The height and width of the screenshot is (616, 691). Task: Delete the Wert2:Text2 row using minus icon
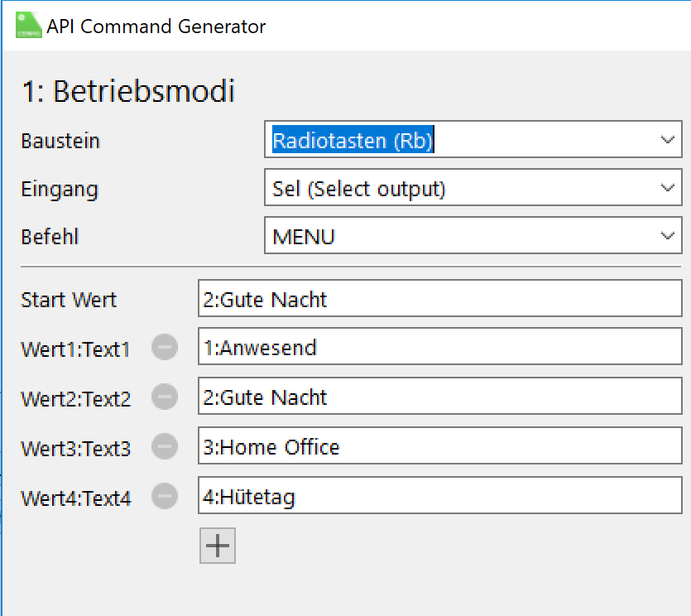(165, 398)
